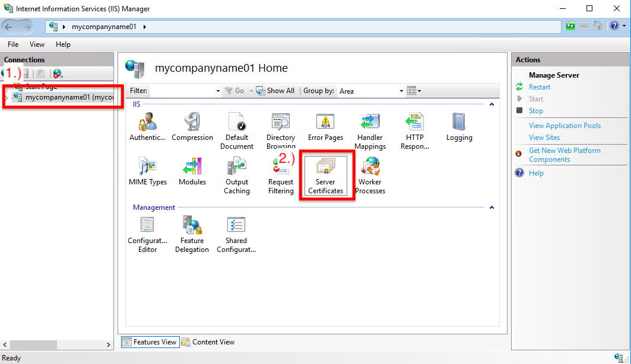This screenshot has height=364, width=631.
Task: Click the dropdown arrow next to Help icon
Action: [x=624, y=25]
